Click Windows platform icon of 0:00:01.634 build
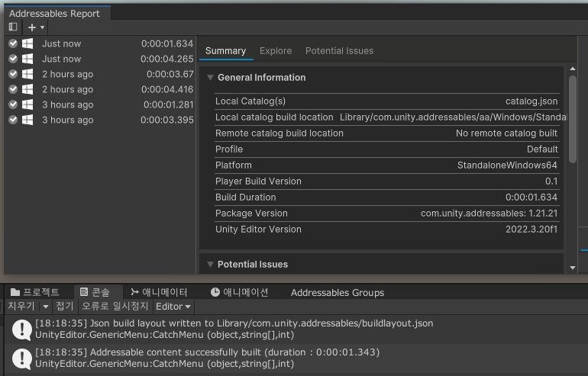Image resolution: width=588 pixels, height=376 pixels. (27, 43)
